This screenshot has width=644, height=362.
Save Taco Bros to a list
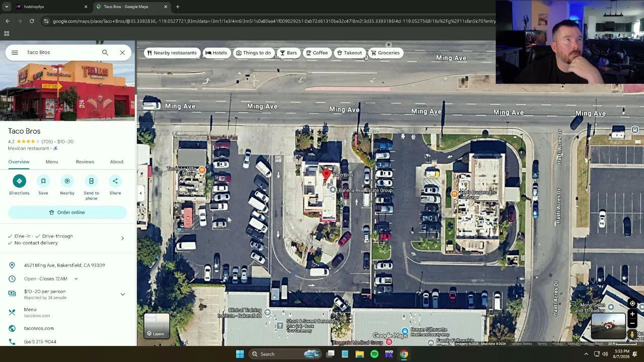tap(43, 181)
